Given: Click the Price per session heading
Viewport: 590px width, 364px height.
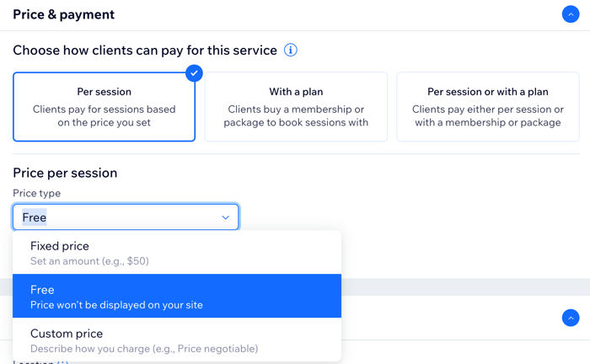Looking at the screenshot, I should [x=65, y=173].
